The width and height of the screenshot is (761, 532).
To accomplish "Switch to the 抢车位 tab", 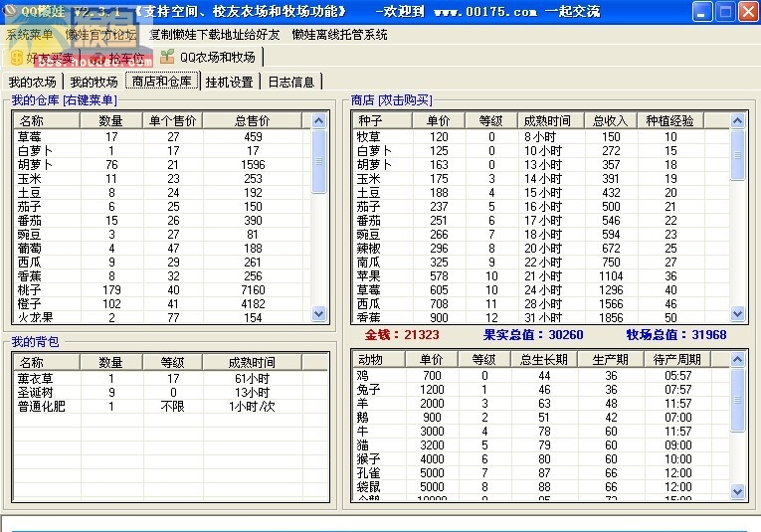I will [x=118, y=59].
